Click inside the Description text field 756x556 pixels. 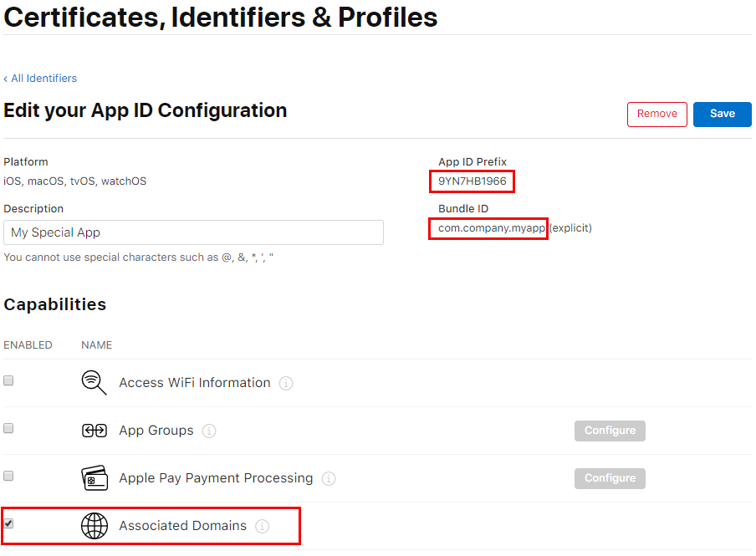192,232
